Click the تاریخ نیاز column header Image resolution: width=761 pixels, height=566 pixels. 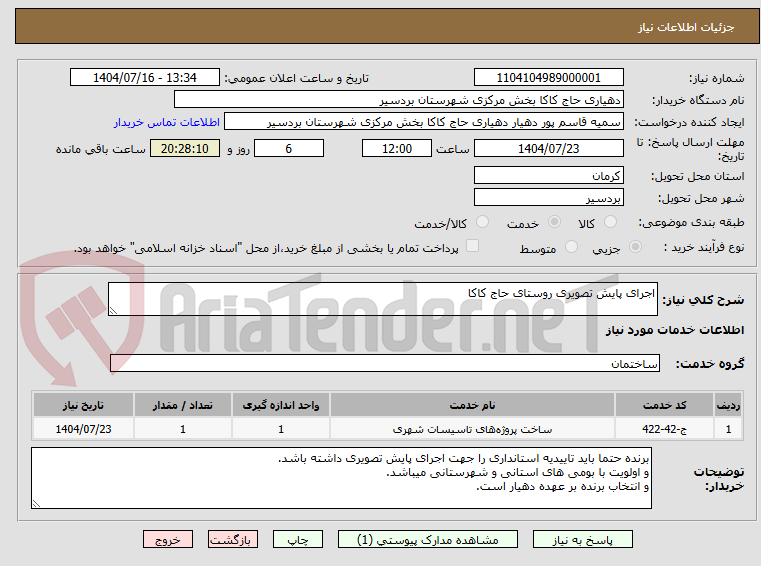tap(83, 405)
